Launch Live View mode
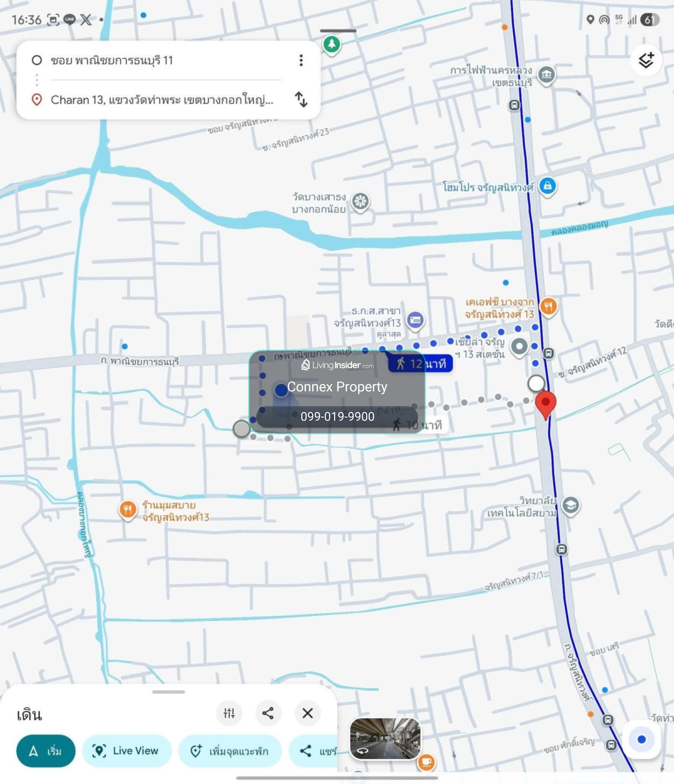This screenshot has height=784, width=674. 127,751
